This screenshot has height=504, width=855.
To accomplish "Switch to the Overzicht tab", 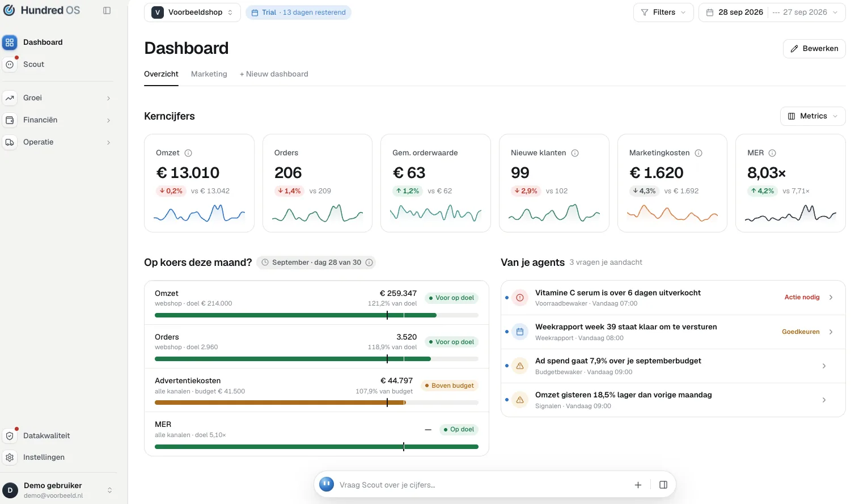I will pos(161,74).
